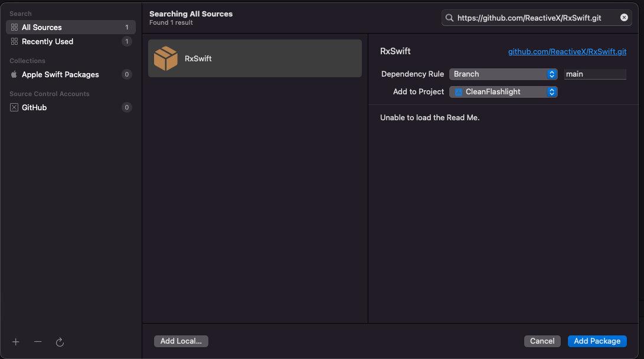Click the 'Collections' section header

pos(28,61)
